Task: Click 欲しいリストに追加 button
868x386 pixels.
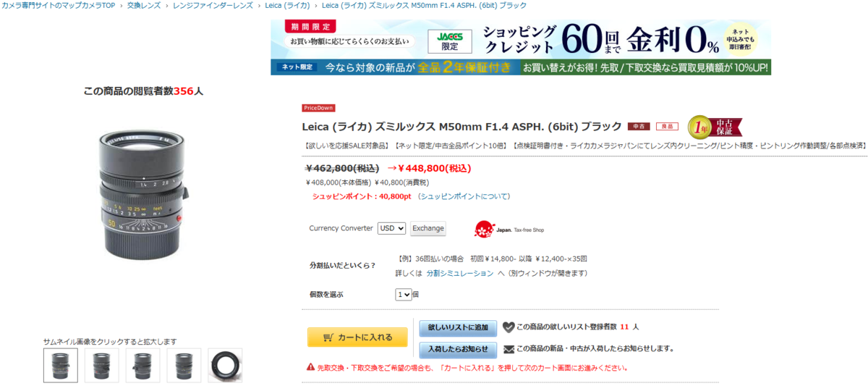Action: (x=458, y=327)
